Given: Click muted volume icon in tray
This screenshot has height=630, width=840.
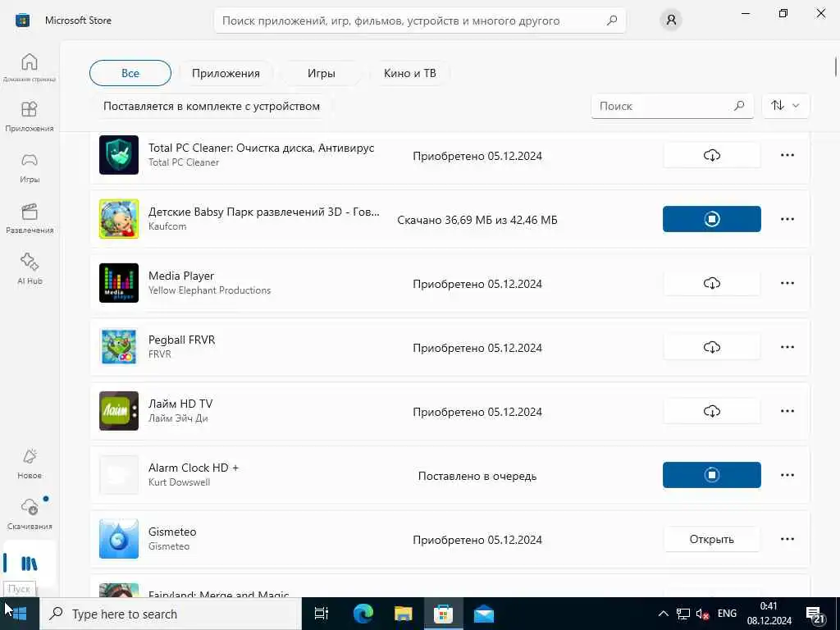Looking at the screenshot, I should pos(702,614).
